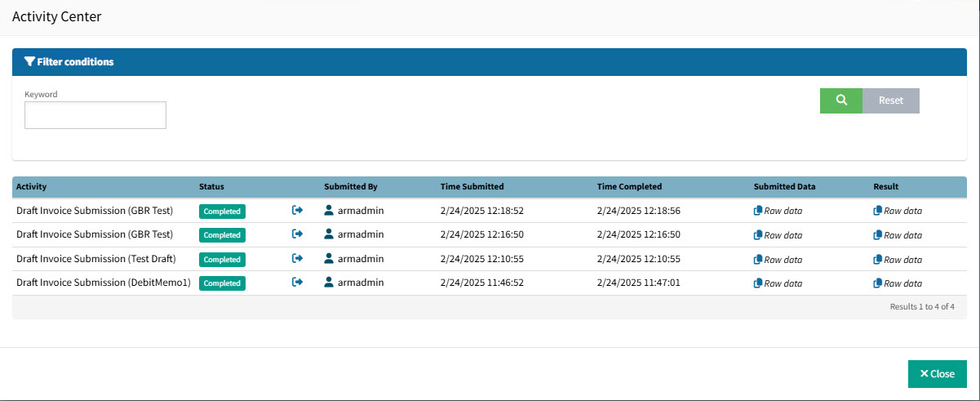
Task: Close the Activity Center dialog
Action: (938, 374)
